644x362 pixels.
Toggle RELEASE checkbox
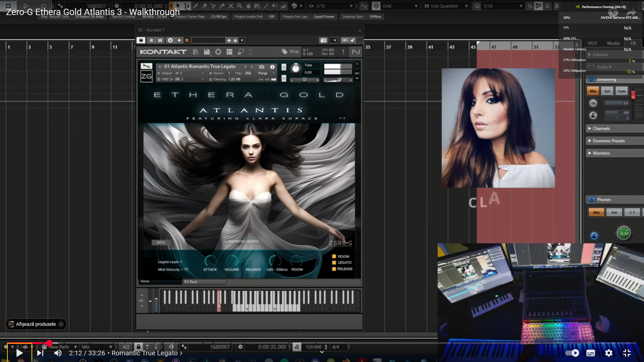(334, 269)
